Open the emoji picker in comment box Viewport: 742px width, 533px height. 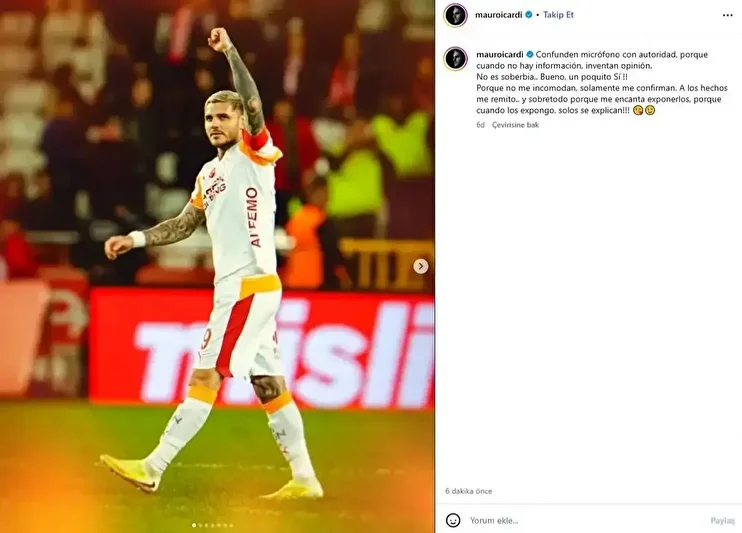coord(453,520)
